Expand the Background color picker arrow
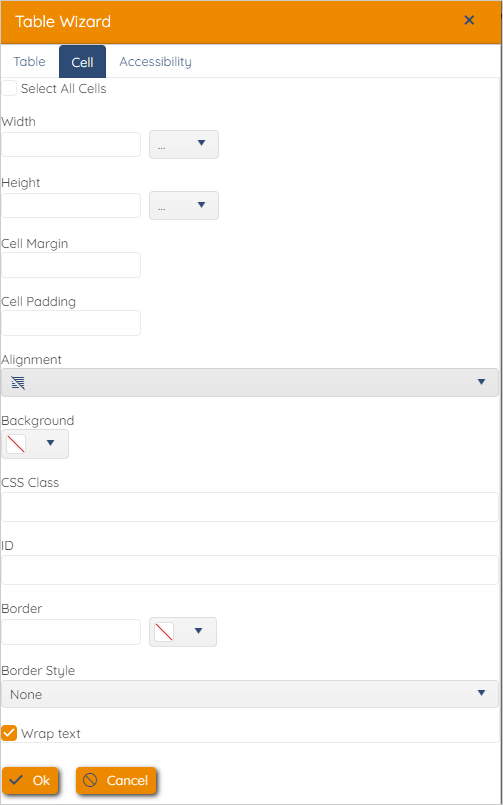The width and height of the screenshot is (503, 805). click(x=50, y=443)
